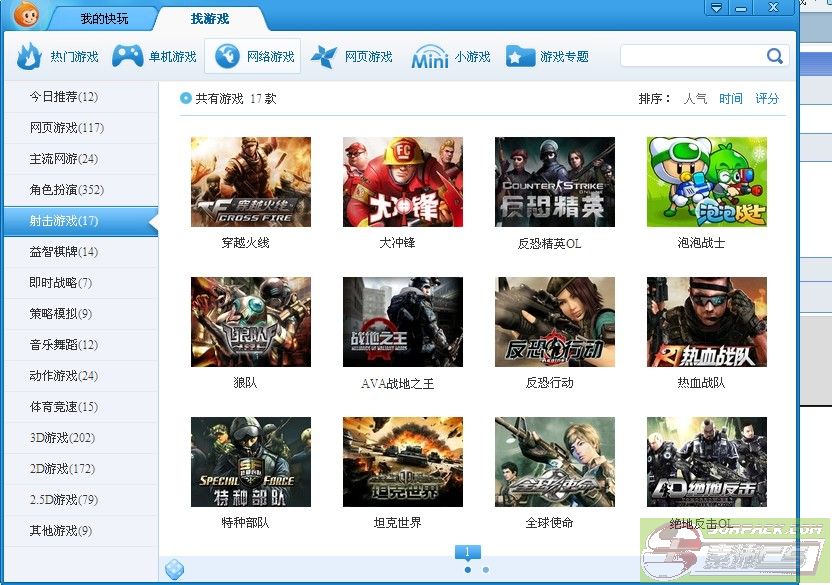Switch to the 找游戏 tab
The width and height of the screenshot is (832, 585).
211,19
